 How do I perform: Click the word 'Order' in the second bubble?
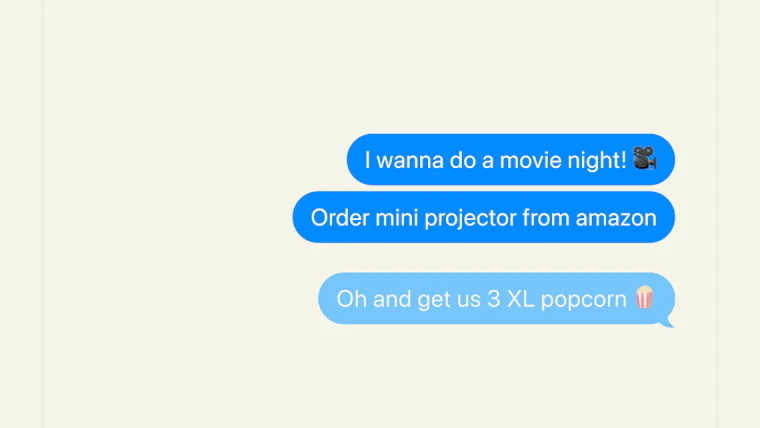(x=340, y=218)
